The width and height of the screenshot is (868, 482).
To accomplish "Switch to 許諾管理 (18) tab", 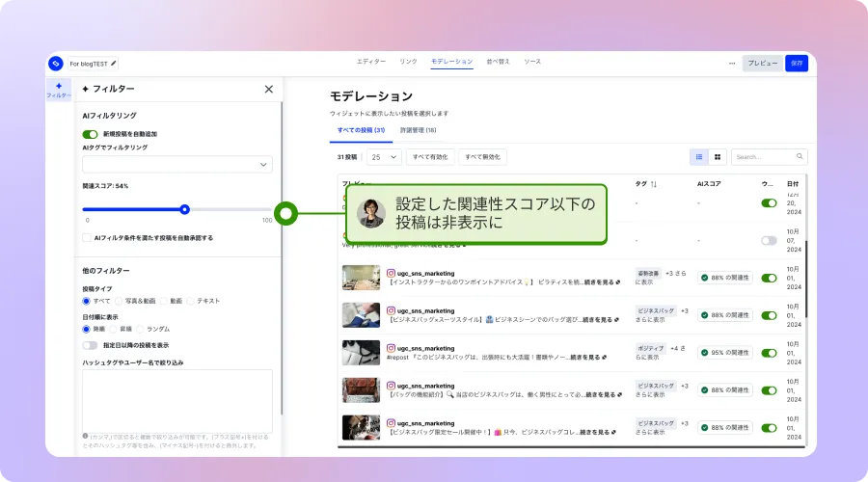I will (x=418, y=130).
